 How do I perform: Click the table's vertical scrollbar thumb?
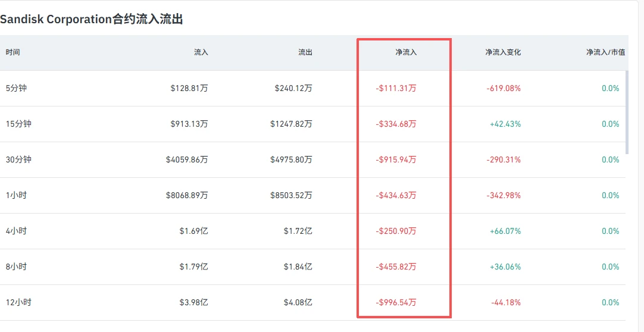tap(627, 112)
